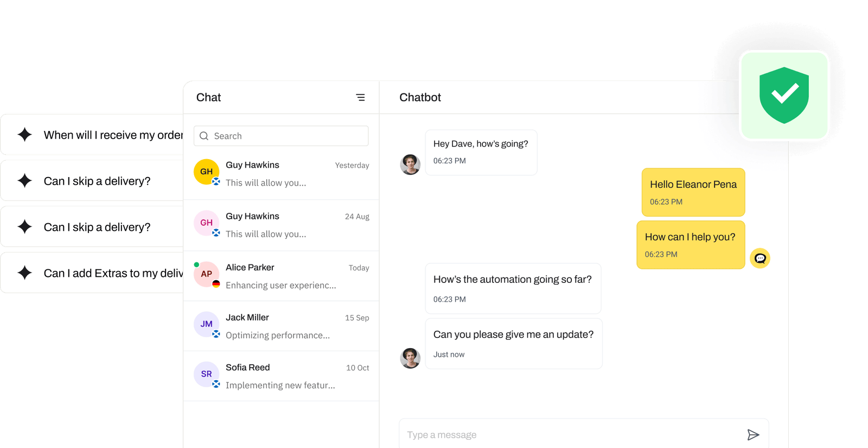Image resolution: width=868 pixels, height=448 pixels.
Task: Click the JM avatar for Jack Miller
Action: pos(206,324)
